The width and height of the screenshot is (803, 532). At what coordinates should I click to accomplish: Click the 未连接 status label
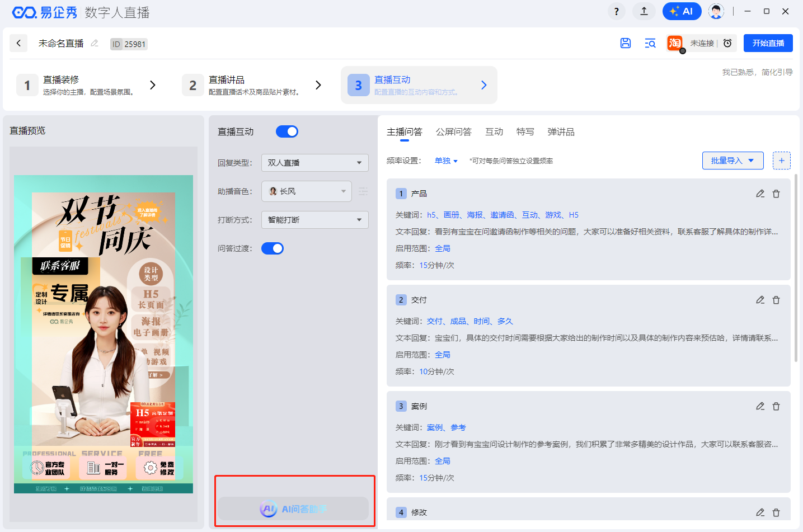click(x=702, y=43)
